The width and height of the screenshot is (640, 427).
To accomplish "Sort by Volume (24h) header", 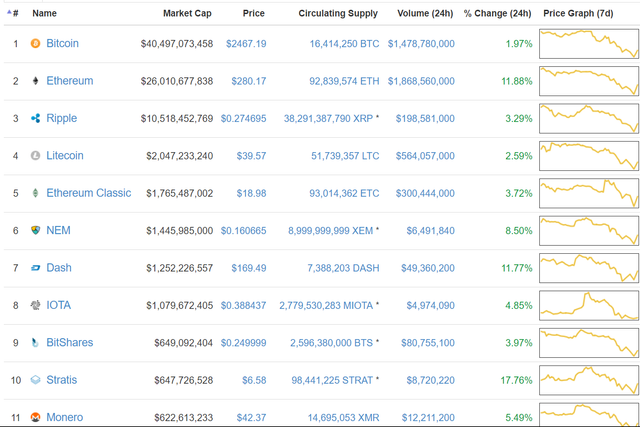I will pos(425,13).
